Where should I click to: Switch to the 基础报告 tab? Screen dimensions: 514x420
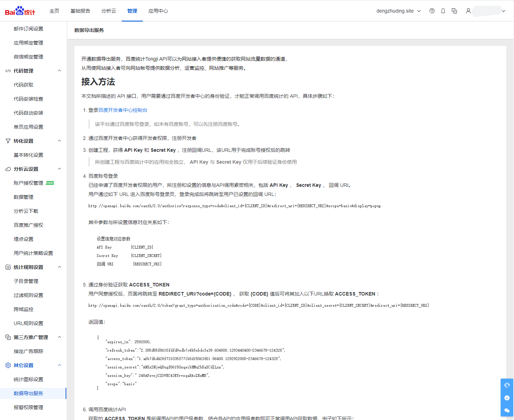80,11
